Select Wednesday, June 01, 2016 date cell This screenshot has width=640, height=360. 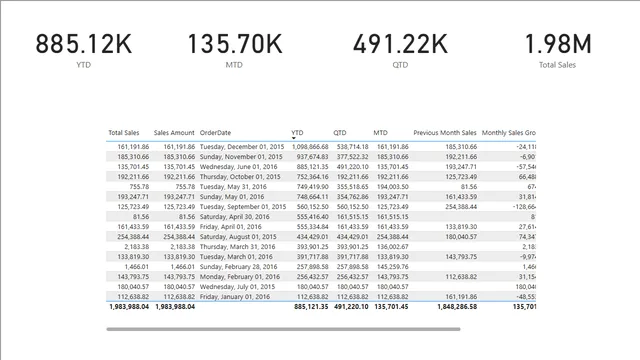pyautogui.click(x=238, y=167)
